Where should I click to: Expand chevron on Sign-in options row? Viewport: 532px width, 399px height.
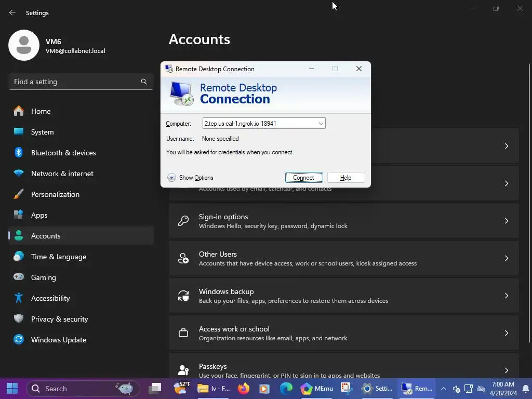[506, 221]
